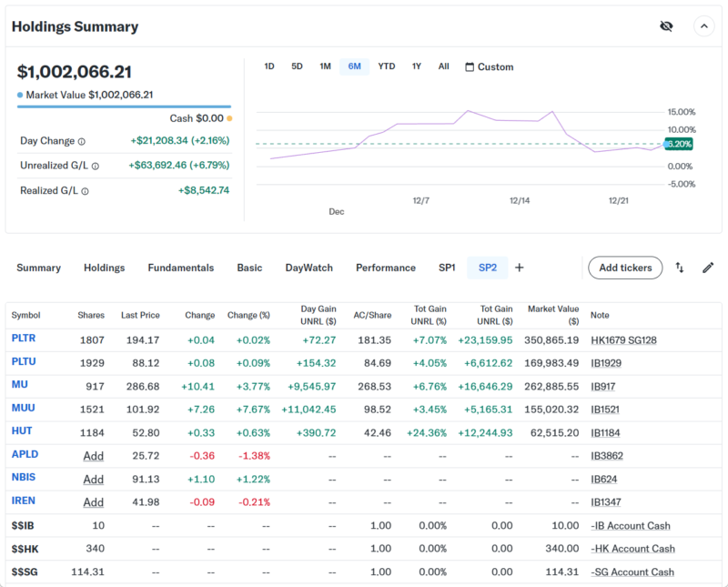This screenshot has width=728, height=587.
Task: Click the yellow Cash indicator dot
Action: pos(229,118)
